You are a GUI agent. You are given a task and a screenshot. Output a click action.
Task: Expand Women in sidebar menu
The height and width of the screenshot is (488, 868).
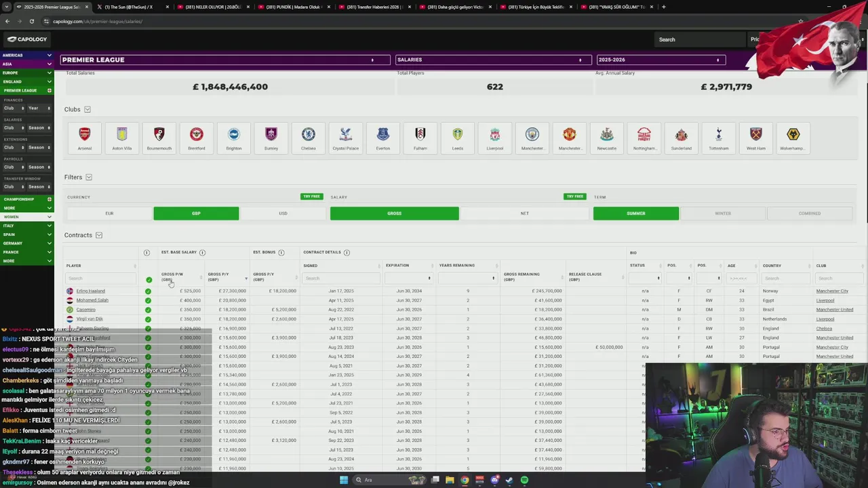tap(26, 217)
